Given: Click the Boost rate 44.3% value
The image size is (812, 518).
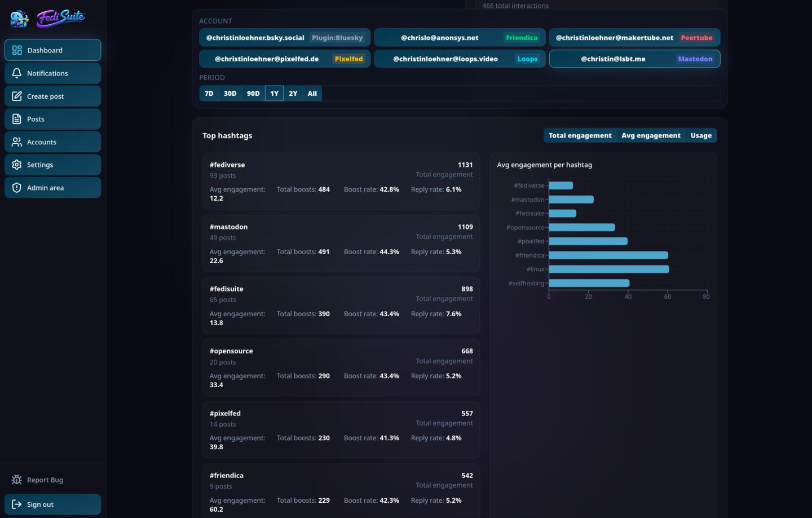Looking at the screenshot, I should pyautogui.click(x=390, y=252).
